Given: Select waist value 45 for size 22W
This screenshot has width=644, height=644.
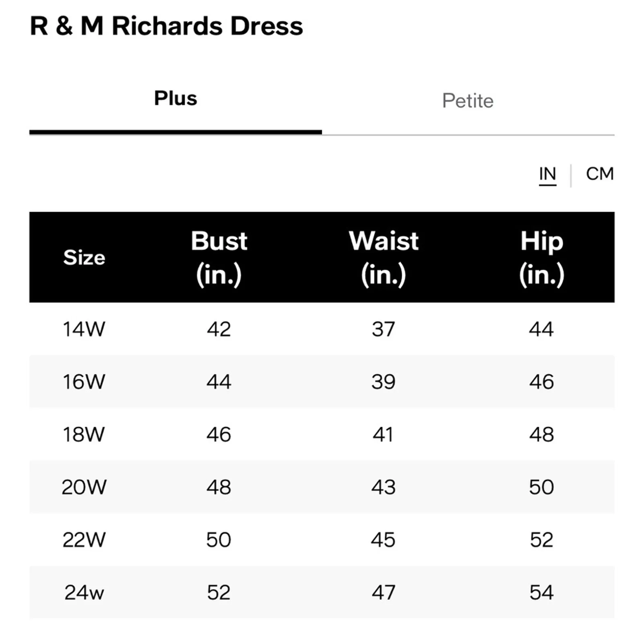Looking at the screenshot, I should click(383, 540).
